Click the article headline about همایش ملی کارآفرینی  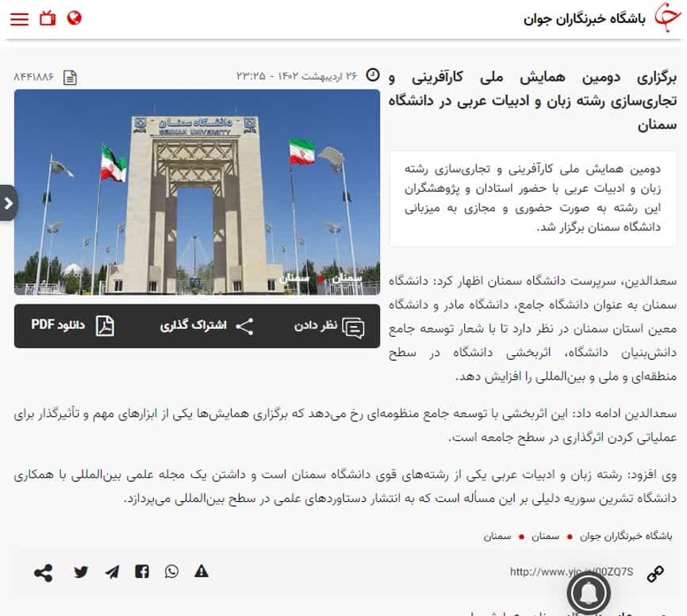533,101
